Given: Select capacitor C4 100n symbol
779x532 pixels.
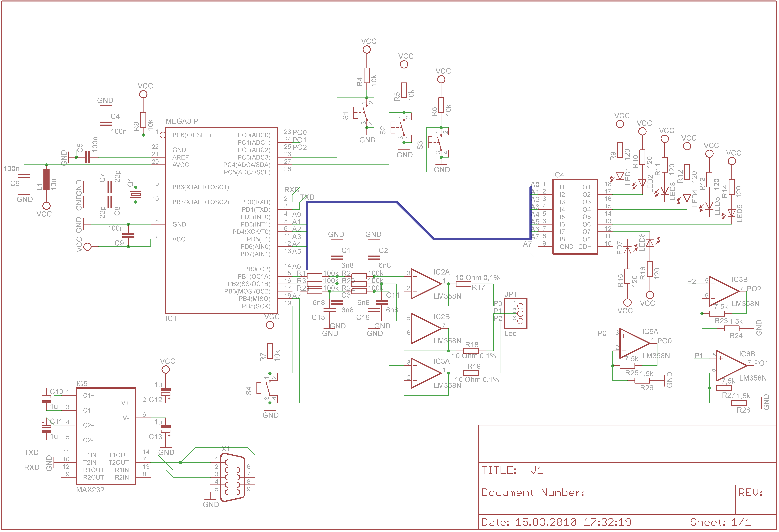Looking at the screenshot, I should (x=106, y=124).
